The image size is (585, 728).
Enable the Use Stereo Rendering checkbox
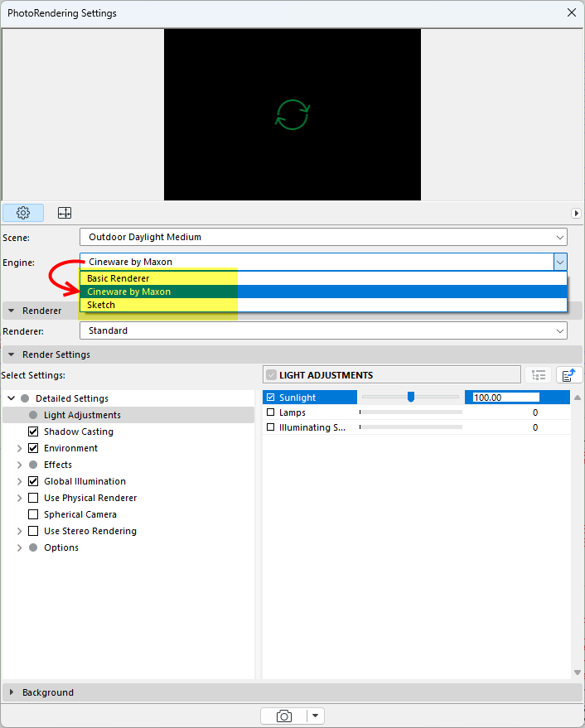point(33,531)
